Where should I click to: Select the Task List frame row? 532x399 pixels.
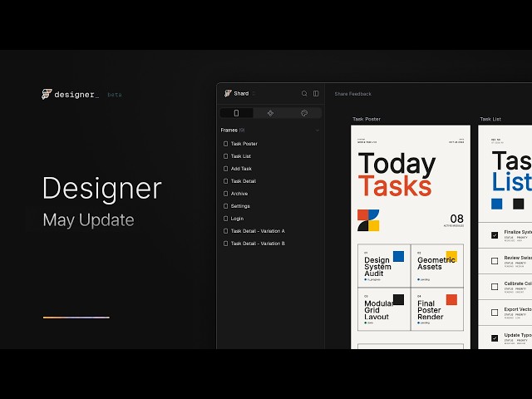pyautogui.click(x=270, y=156)
